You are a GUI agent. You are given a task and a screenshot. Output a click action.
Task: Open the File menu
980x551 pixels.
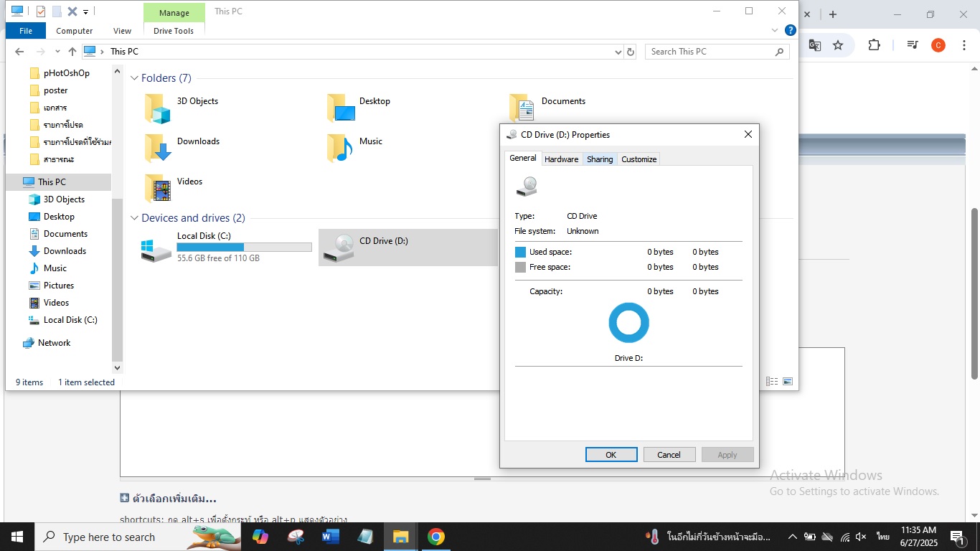tap(26, 31)
